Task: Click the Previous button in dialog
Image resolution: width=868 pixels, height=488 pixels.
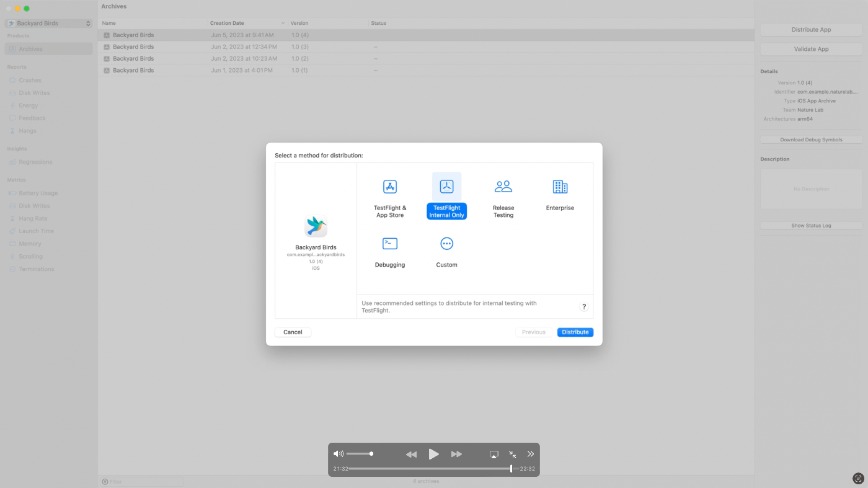Action: click(x=534, y=332)
